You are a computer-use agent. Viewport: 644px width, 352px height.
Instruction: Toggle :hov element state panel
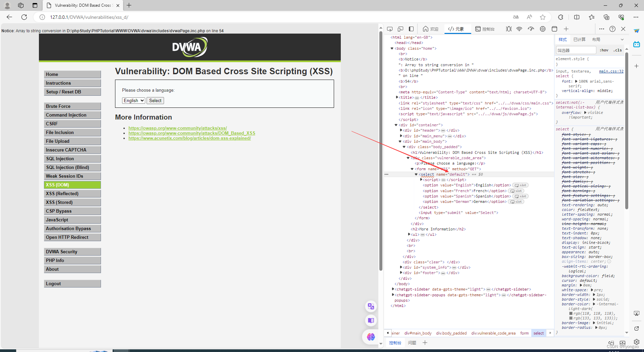604,50
